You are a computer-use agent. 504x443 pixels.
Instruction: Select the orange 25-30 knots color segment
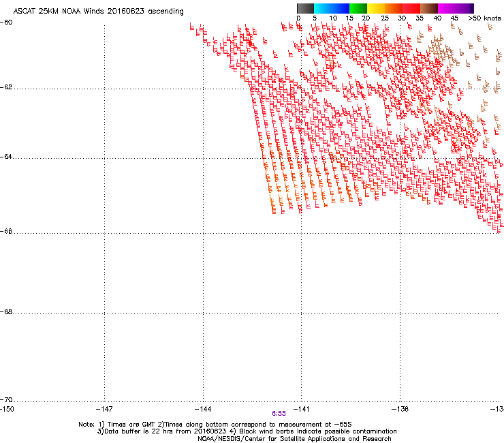[394, 8]
